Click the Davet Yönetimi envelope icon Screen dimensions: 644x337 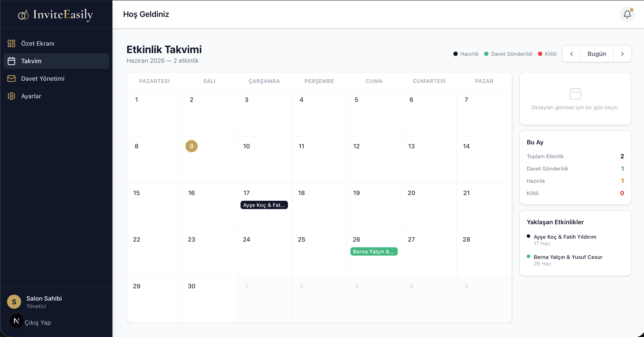click(11, 78)
